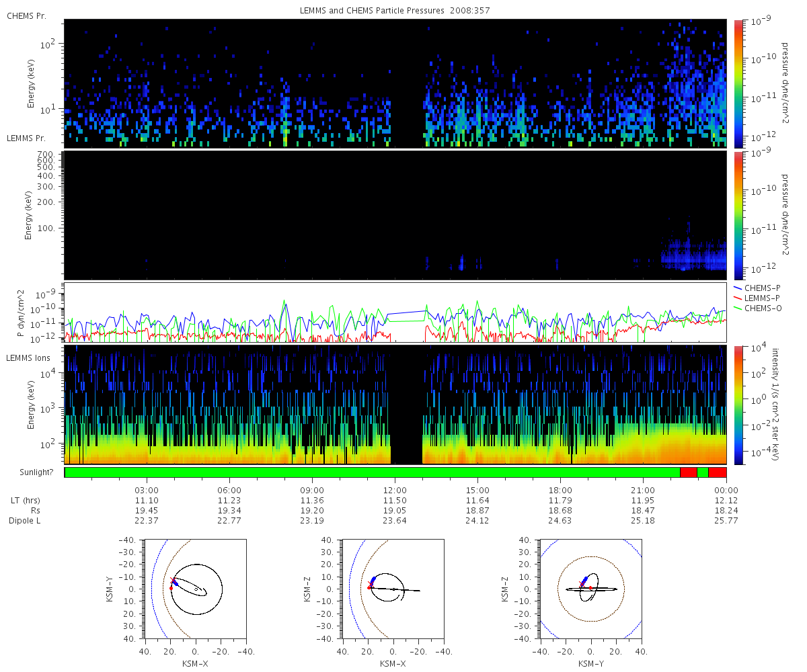The width and height of the screenshot is (807, 672).
Task: Select the 03:00 time tick label
Action: tap(147, 491)
